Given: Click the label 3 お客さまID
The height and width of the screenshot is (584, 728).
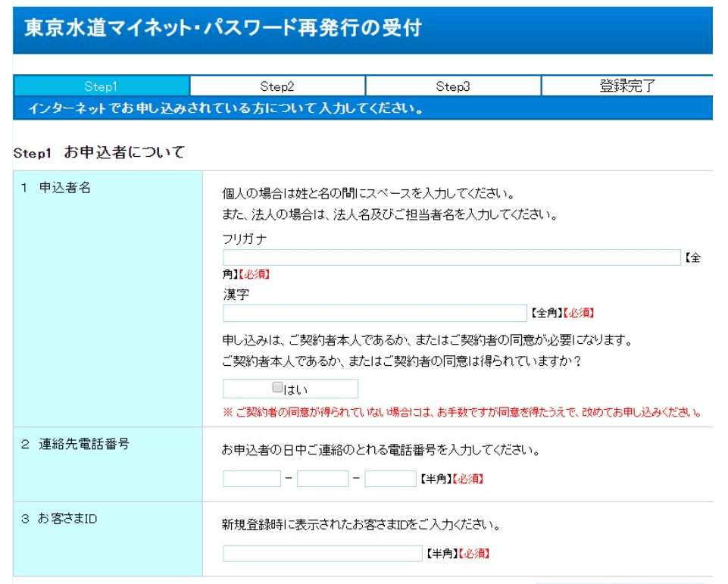Looking at the screenshot, I should click(x=59, y=519).
